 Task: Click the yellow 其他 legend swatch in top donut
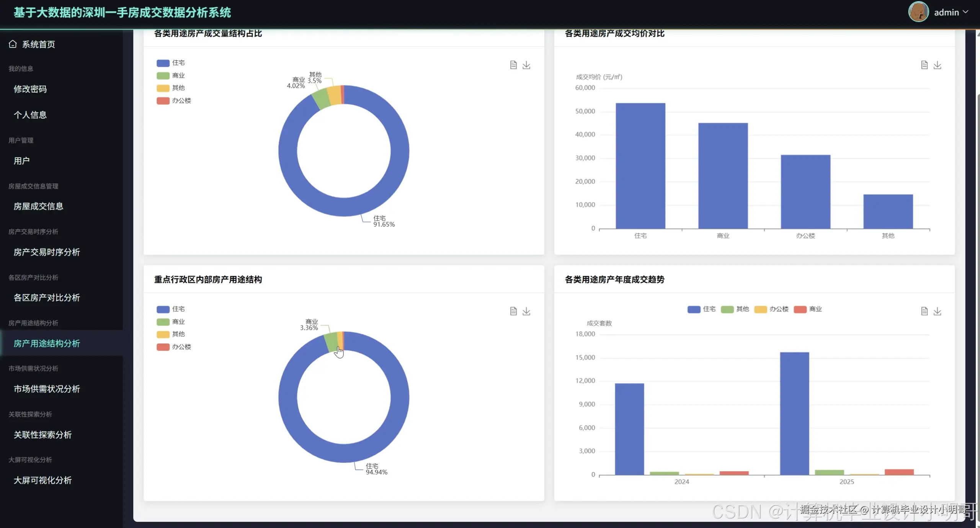(163, 88)
